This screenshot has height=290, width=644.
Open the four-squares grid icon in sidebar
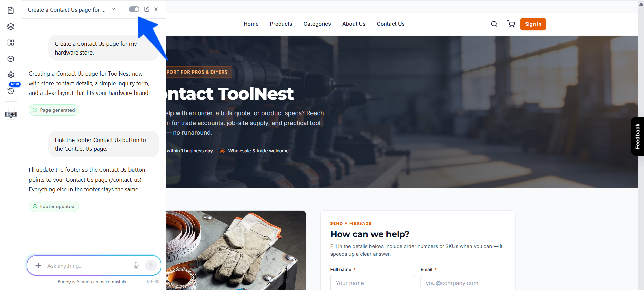11,43
